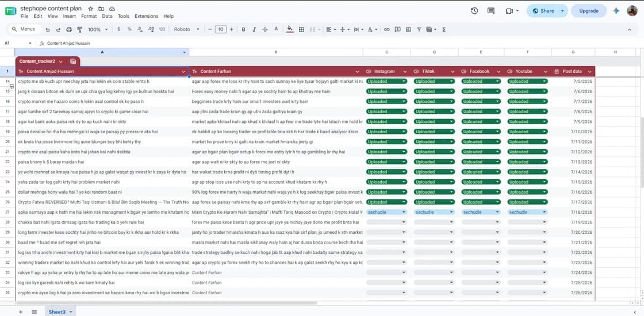Click the horizontal scrollbar at the bottom

tap(166, 303)
